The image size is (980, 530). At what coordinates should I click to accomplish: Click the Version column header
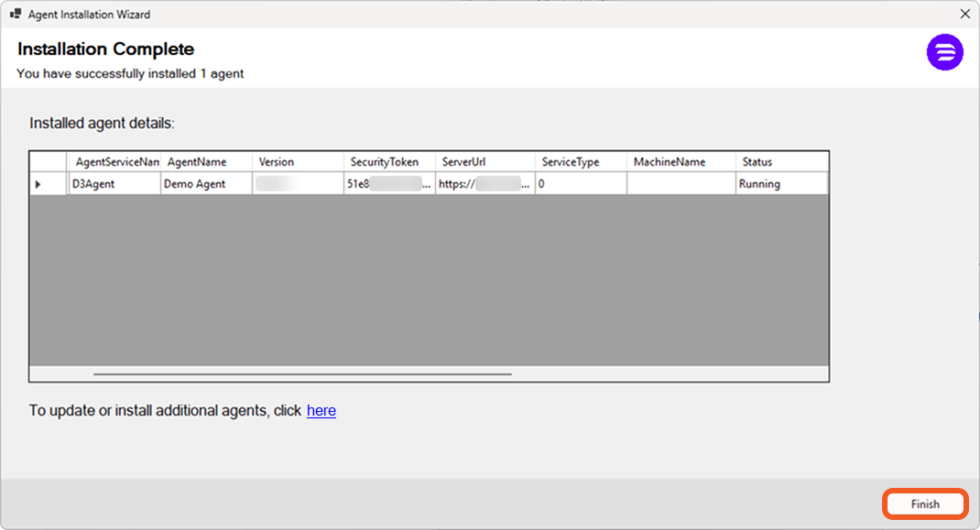[x=299, y=162]
